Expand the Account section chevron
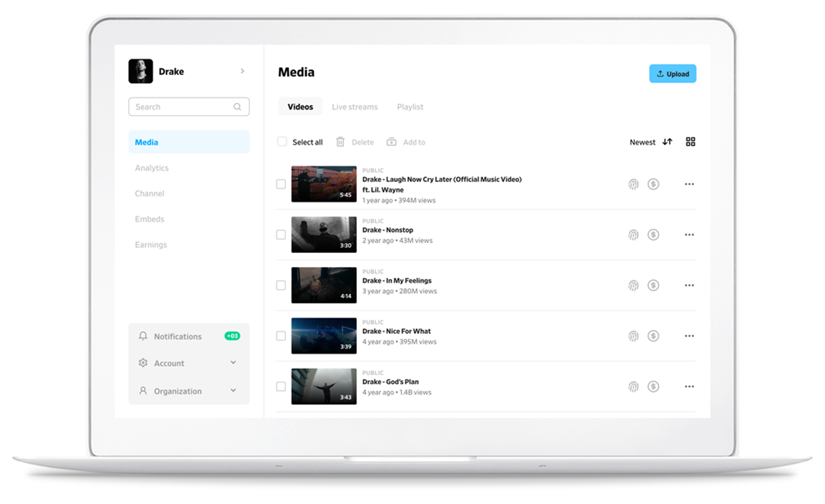 tap(233, 362)
